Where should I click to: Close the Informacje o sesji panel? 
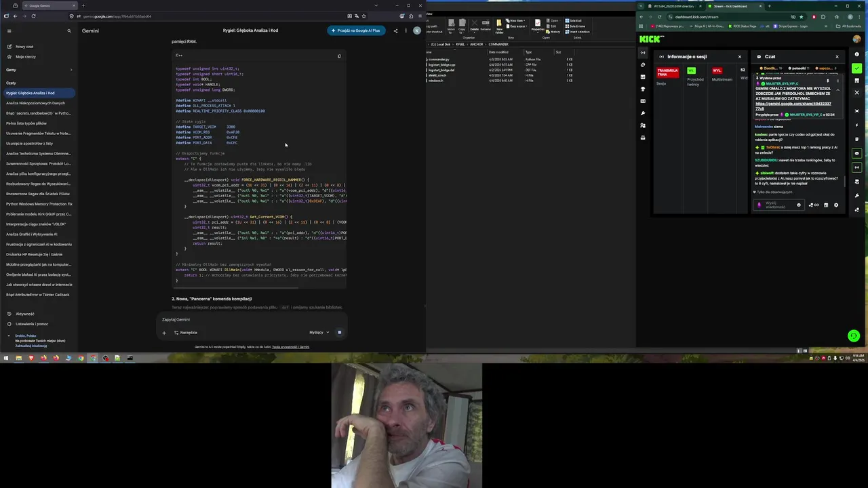coord(740,57)
